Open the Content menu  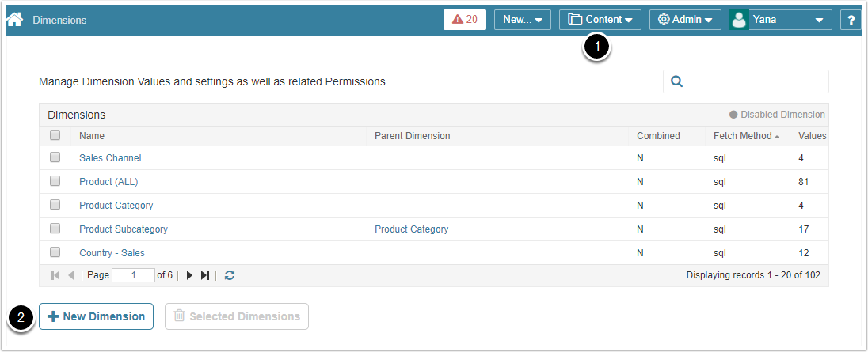[x=600, y=20]
